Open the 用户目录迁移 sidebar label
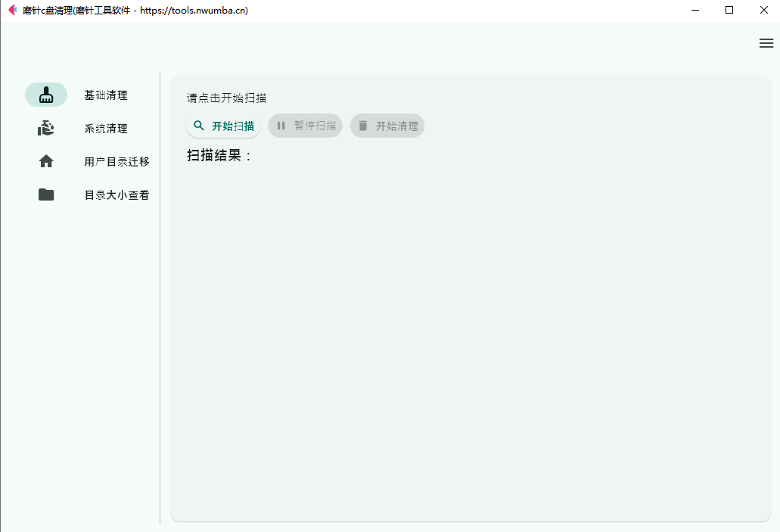 (x=117, y=161)
